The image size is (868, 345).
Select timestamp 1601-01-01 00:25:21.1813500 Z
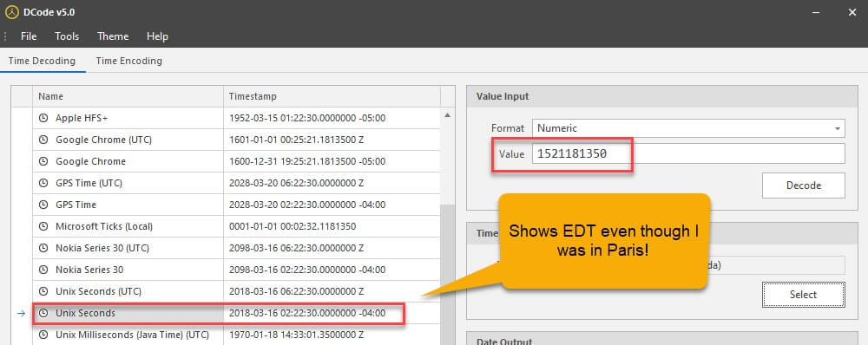point(296,140)
